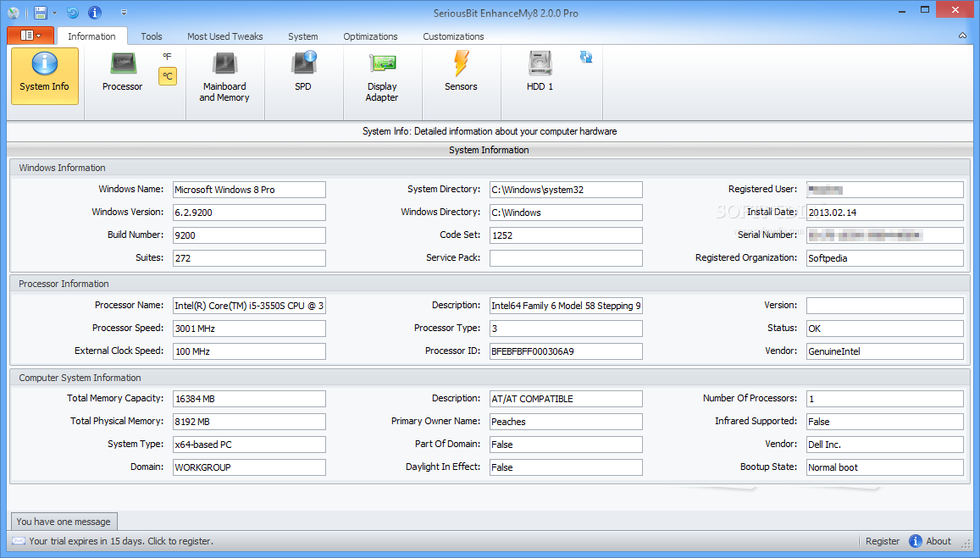Click the Total Physical Memory field

pos(249,422)
